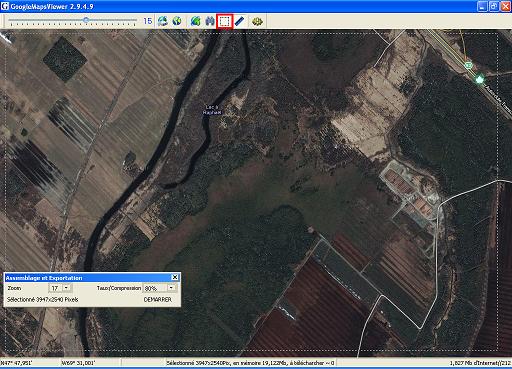This screenshot has width=512, height=369.
Task: Maximize the GoogleMapsViewer window
Action: coord(494,6)
